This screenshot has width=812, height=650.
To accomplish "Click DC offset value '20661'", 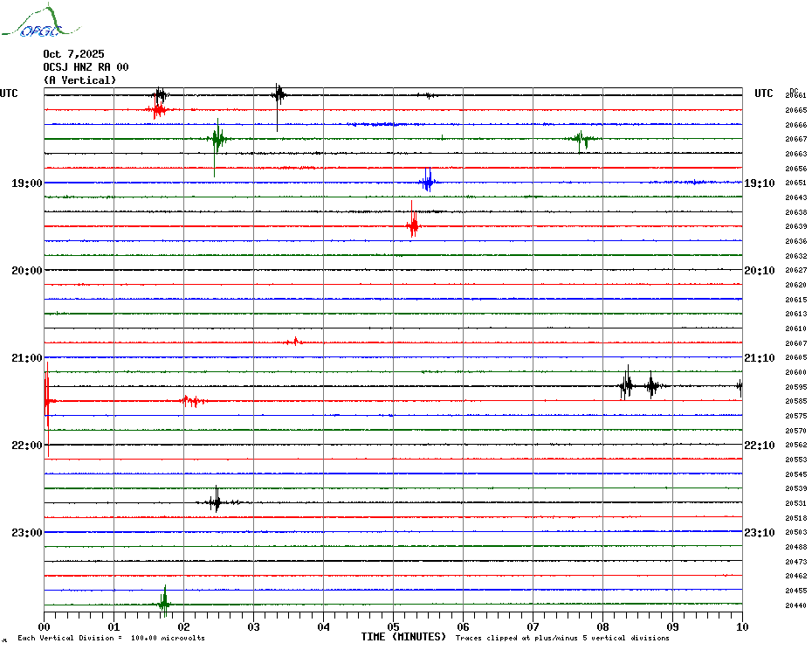I will click(796, 95).
